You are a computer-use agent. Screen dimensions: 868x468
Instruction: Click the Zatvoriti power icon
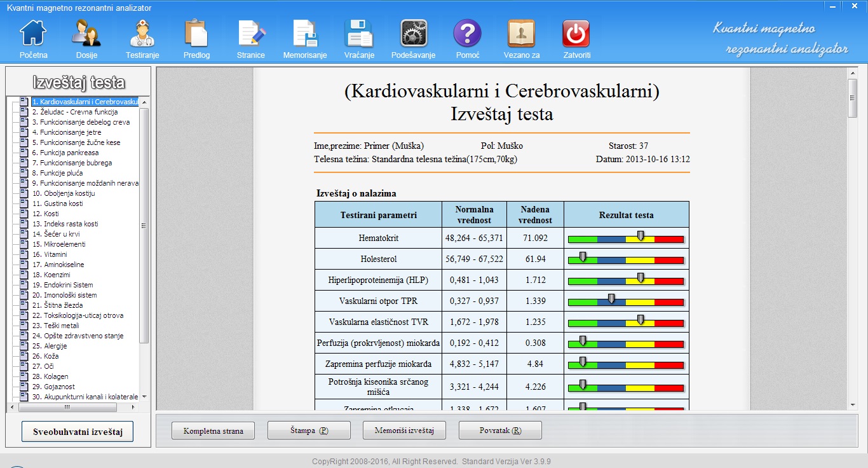click(576, 34)
